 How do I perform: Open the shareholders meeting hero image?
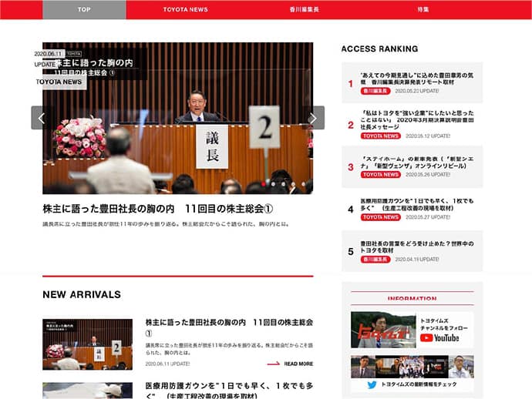pyautogui.click(x=178, y=118)
